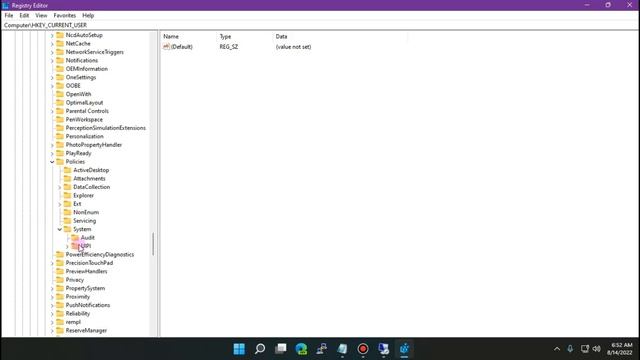
Task: Select the Proximity key
Action: 78,297
